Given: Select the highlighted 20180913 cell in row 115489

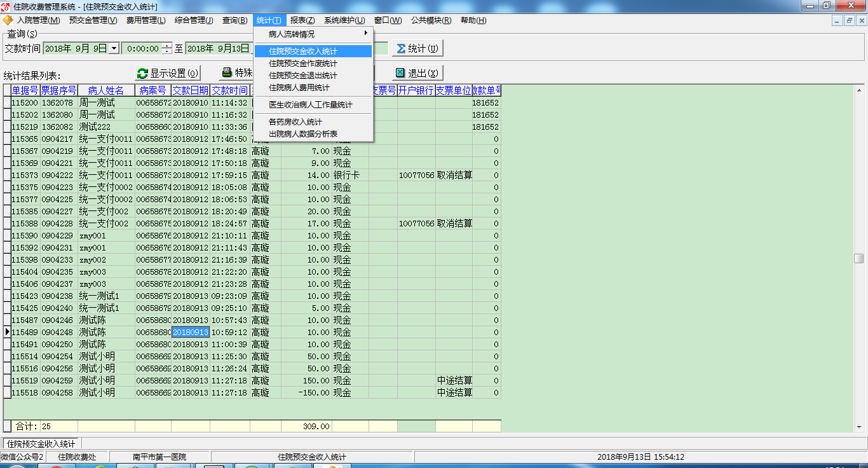Looking at the screenshot, I should [191, 332].
